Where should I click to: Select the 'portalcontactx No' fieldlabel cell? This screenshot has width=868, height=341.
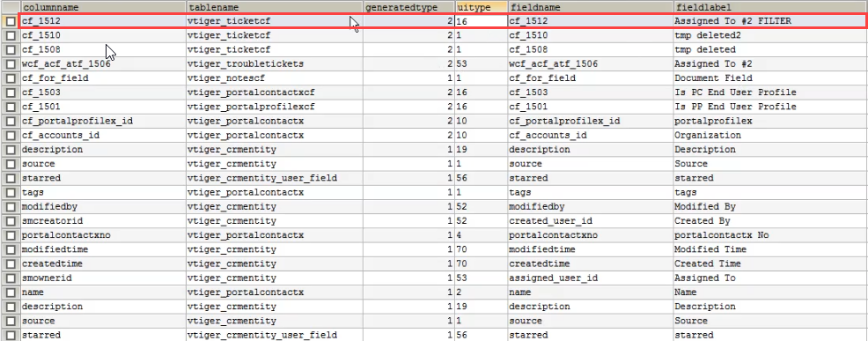pyautogui.click(x=770, y=235)
